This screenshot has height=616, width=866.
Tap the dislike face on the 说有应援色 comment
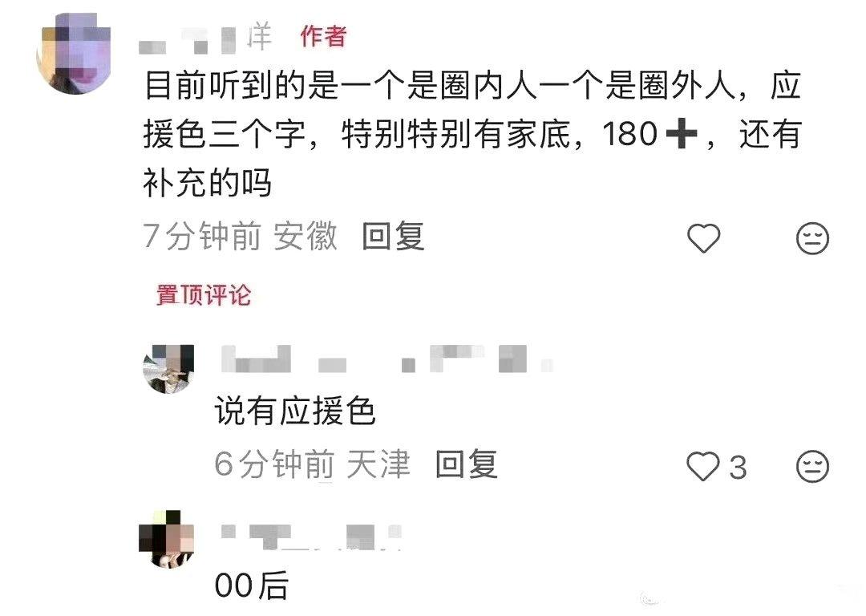812,466
